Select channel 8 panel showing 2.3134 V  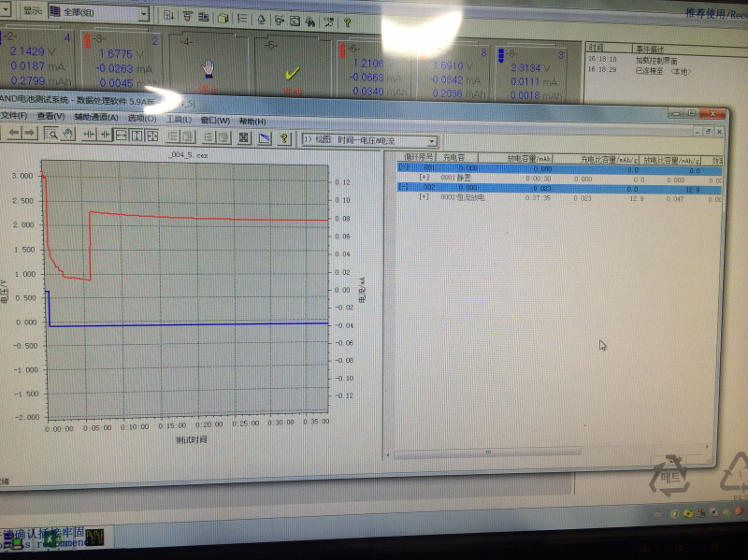pos(531,75)
